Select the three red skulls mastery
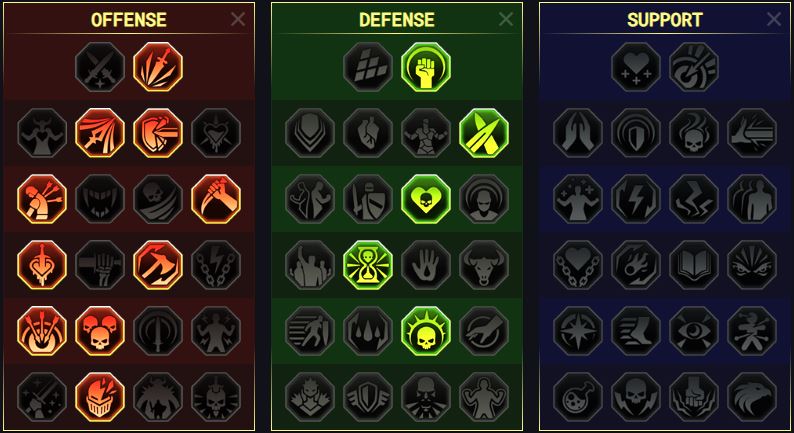The height and width of the screenshot is (433, 794). 100,331
